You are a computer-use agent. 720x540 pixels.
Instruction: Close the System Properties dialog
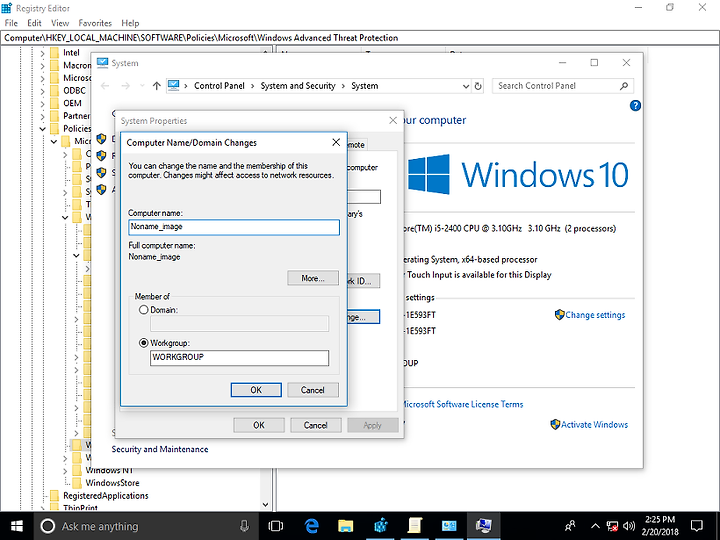393,120
